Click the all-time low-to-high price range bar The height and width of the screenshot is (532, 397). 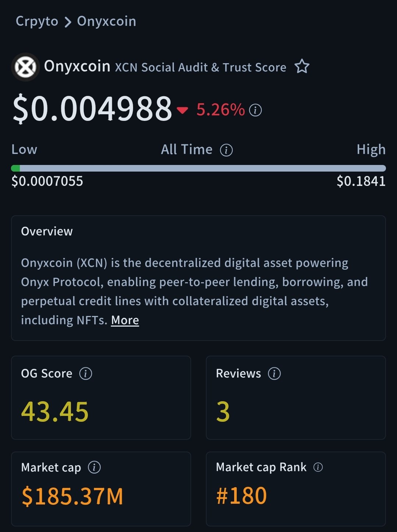pyautogui.click(x=198, y=168)
